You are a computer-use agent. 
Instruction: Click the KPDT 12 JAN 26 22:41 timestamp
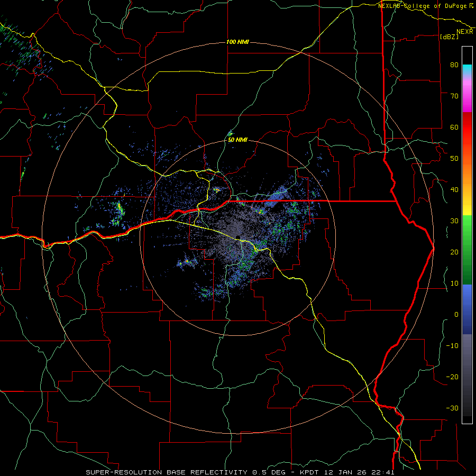pyautogui.click(x=347, y=472)
